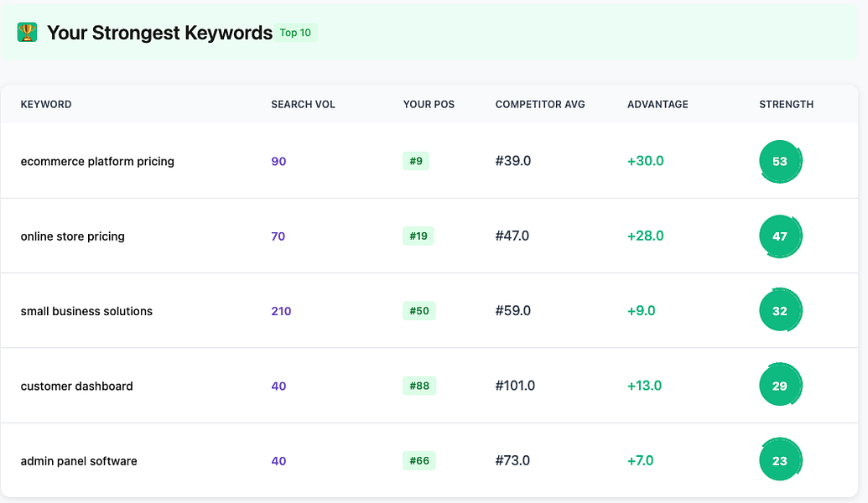868x503 pixels.
Task: Open the admin panel software keyword
Action: [79, 461]
